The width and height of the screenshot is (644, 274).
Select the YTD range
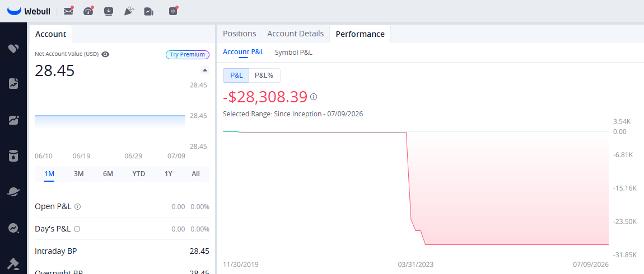coord(139,174)
